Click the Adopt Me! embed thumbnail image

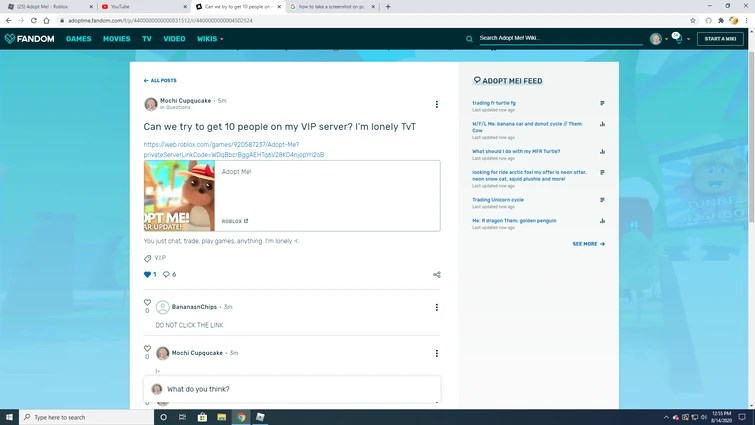179,196
